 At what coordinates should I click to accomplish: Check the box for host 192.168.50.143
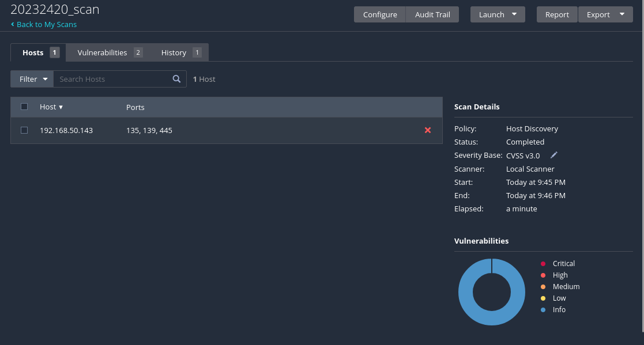24,130
